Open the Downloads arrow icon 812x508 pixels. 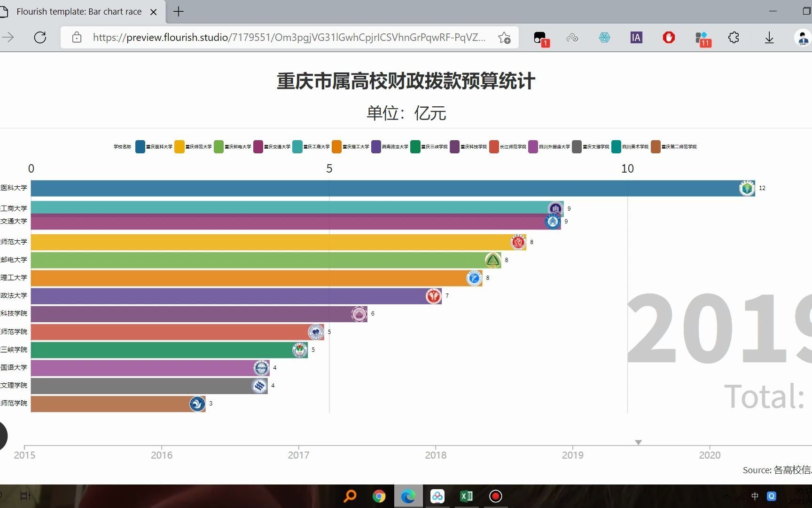tap(769, 38)
